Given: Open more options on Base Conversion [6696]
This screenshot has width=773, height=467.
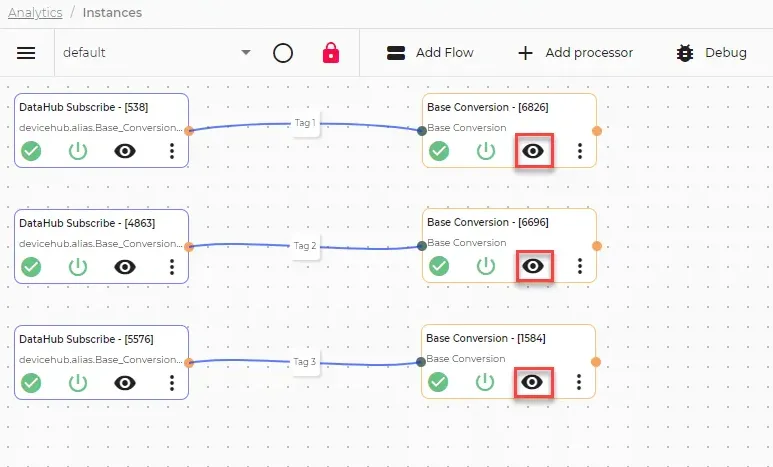Looking at the screenshot, I should [x=580, y=266].
